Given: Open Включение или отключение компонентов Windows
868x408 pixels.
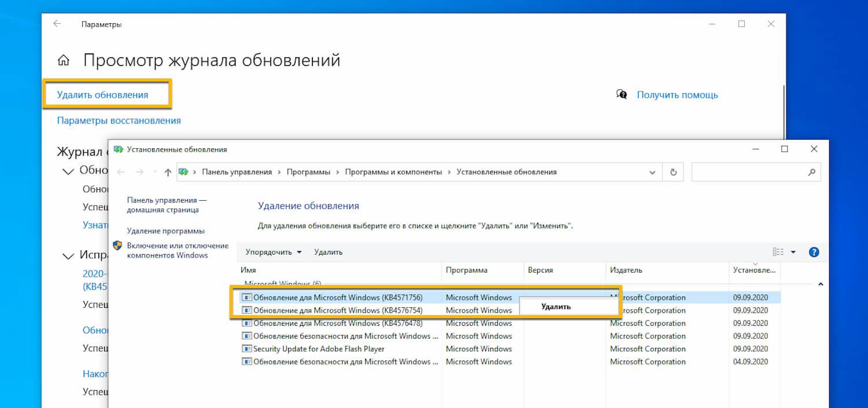Looking at the screenshot, I should pos(178,251).
